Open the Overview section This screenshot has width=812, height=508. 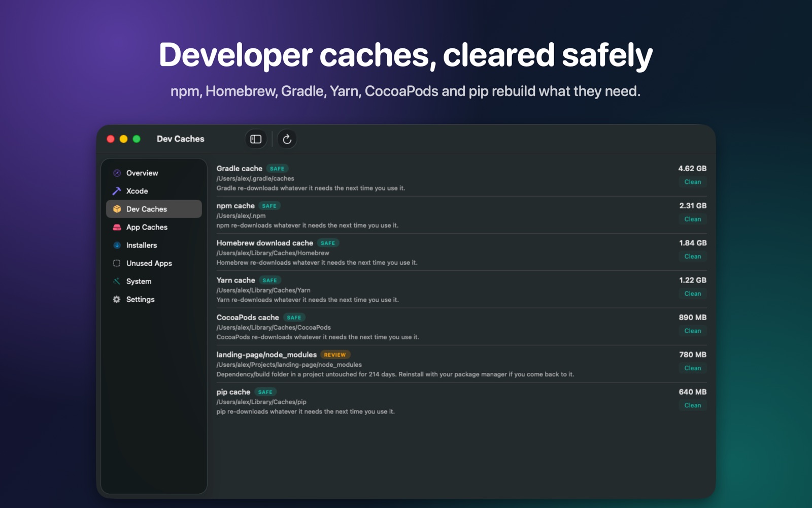click(x=154, y=173)
